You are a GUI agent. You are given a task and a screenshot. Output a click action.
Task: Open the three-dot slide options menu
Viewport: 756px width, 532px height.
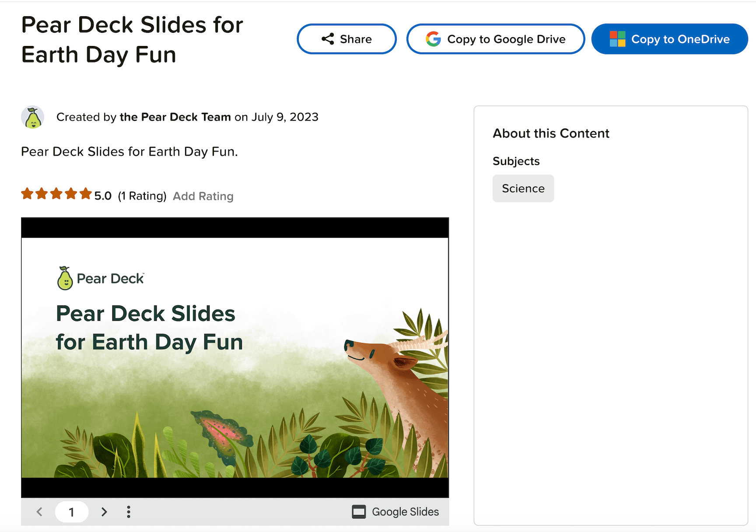(x=129, y=511)
